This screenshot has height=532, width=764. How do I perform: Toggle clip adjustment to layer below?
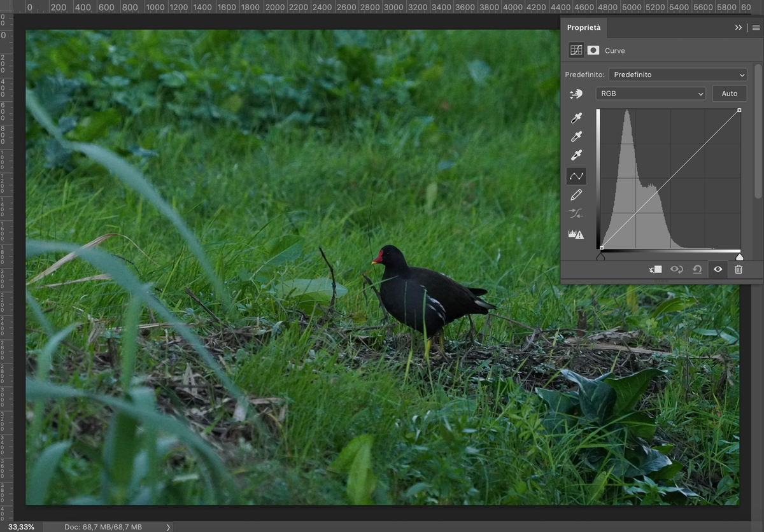656,269
